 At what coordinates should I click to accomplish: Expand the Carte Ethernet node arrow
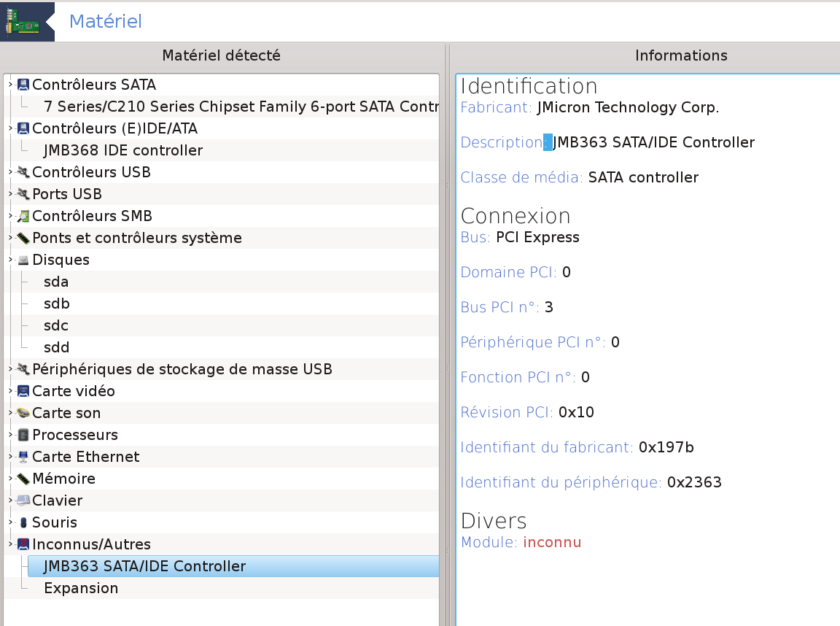10,457
